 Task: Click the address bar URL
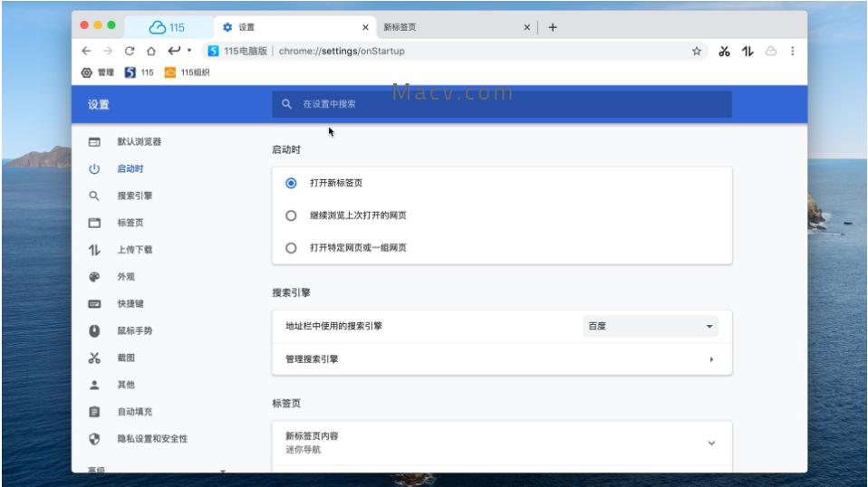342,51
